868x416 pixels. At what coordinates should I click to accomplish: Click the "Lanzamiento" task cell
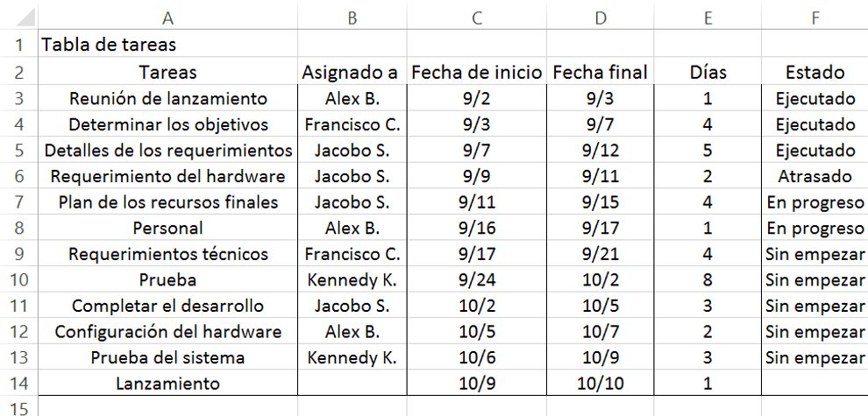[167, 383]
